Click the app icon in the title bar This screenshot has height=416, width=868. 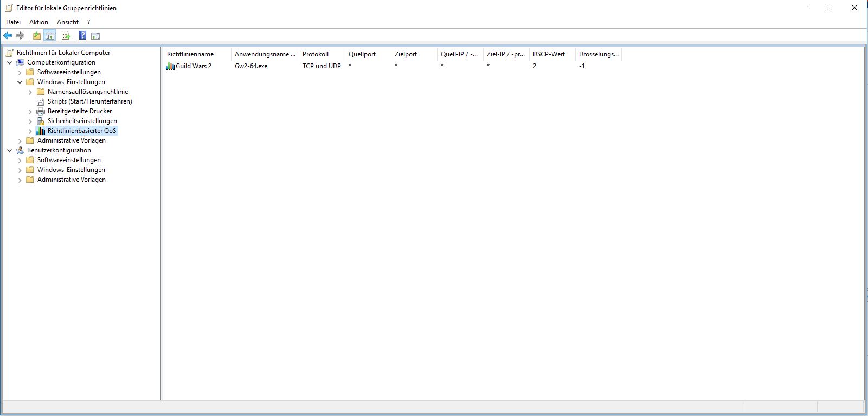[9, 8]
